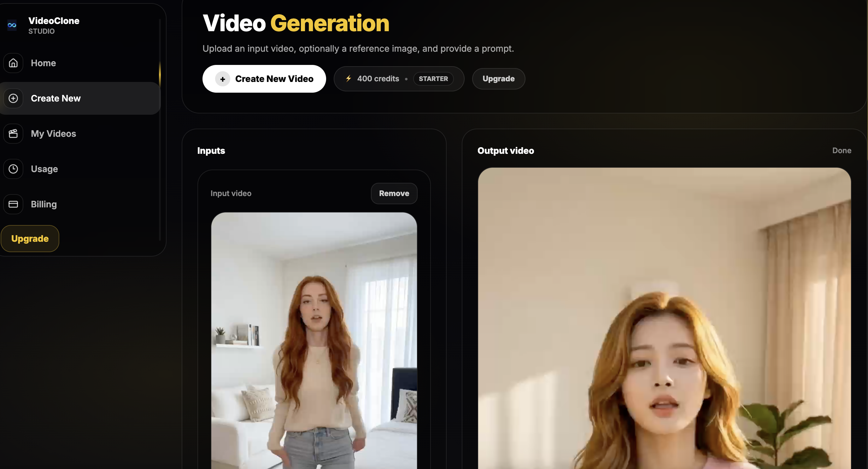This screenshot has height=469, width=868.
Task: Click the Create New plus circle icon
Action: click(13, 98)
